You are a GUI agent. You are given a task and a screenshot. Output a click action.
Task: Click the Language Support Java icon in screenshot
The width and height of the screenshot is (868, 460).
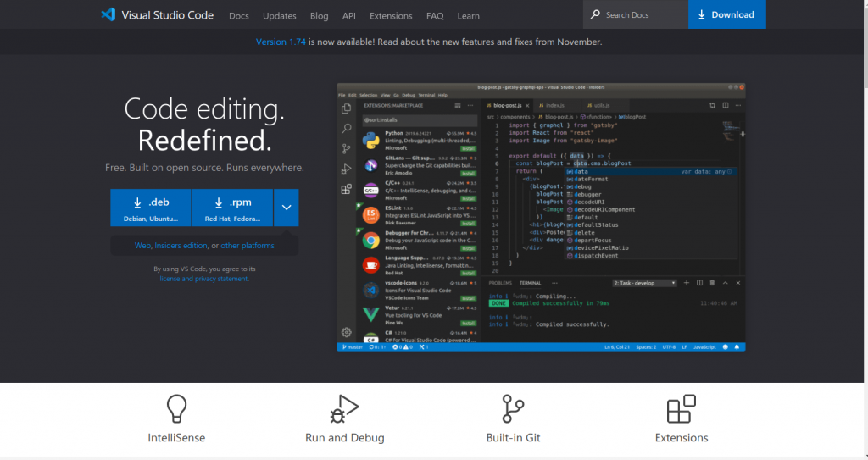371,265
